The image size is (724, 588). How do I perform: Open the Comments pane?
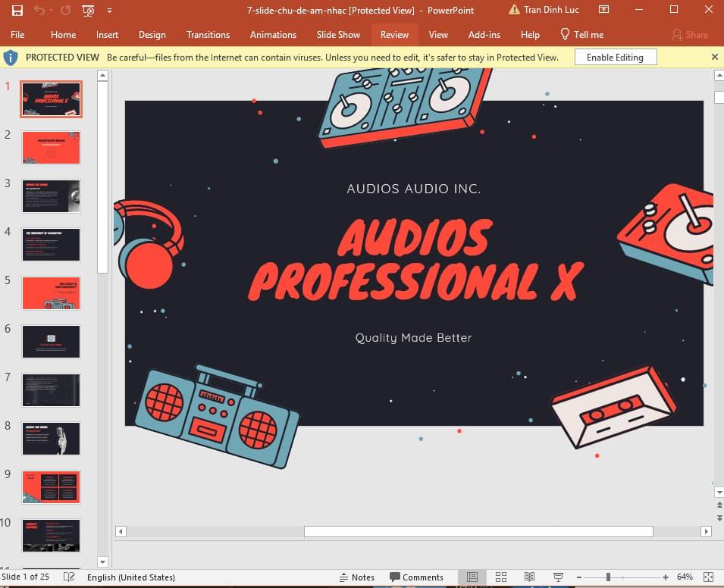tap(417, 577)
